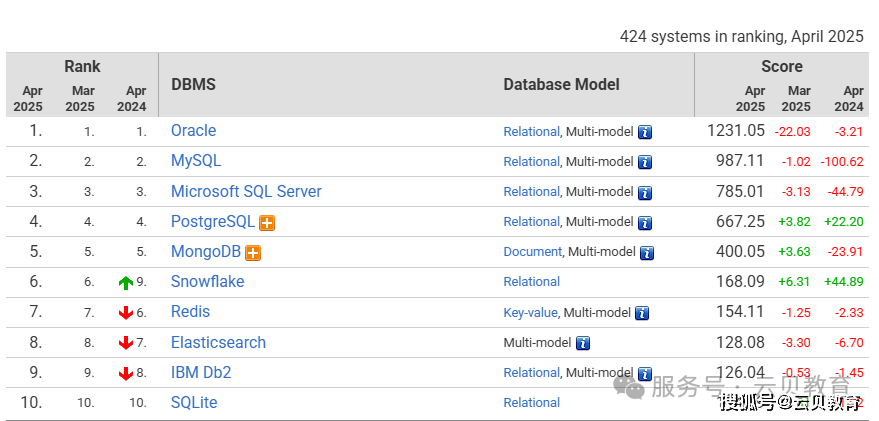Click the MySQL score 987.11
The width and height of the screenshot is (879, 421).
(740, 161)
